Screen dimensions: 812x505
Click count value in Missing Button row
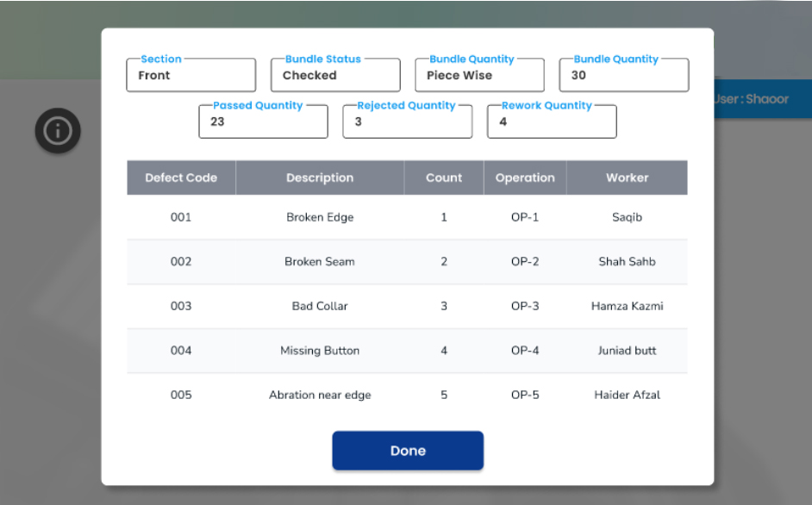click(x=444, y=351)
